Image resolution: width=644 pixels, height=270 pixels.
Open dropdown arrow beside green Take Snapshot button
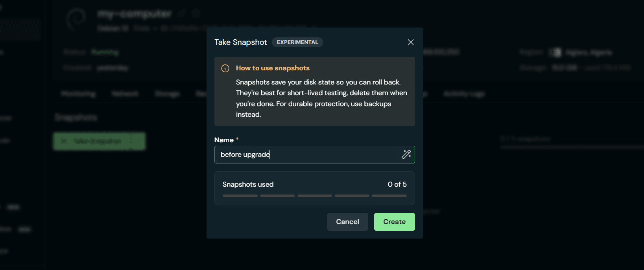[x=138, y=141]
